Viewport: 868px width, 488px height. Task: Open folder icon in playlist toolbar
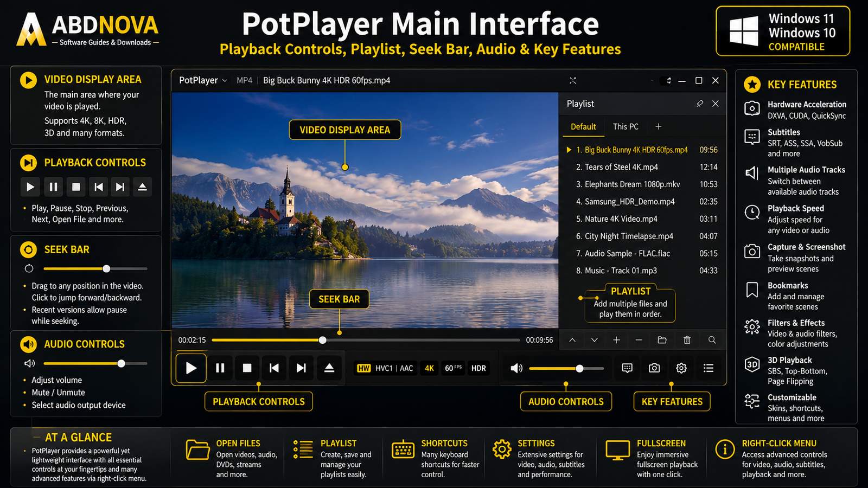(662, 340)
